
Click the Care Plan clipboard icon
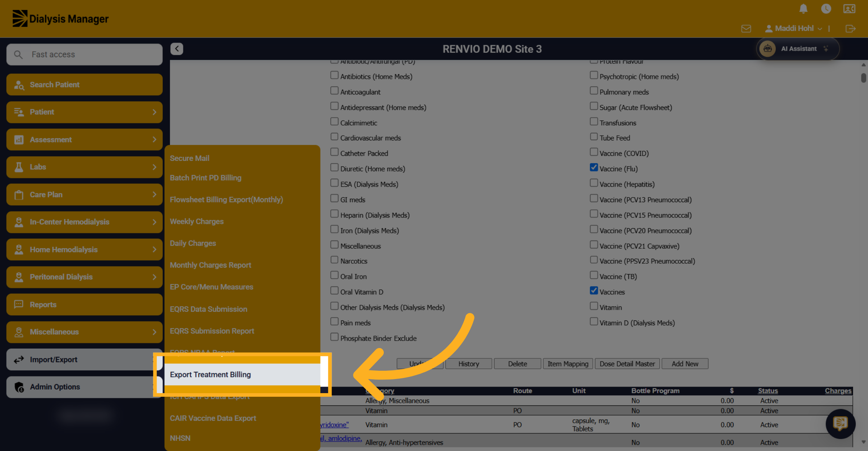19,195
